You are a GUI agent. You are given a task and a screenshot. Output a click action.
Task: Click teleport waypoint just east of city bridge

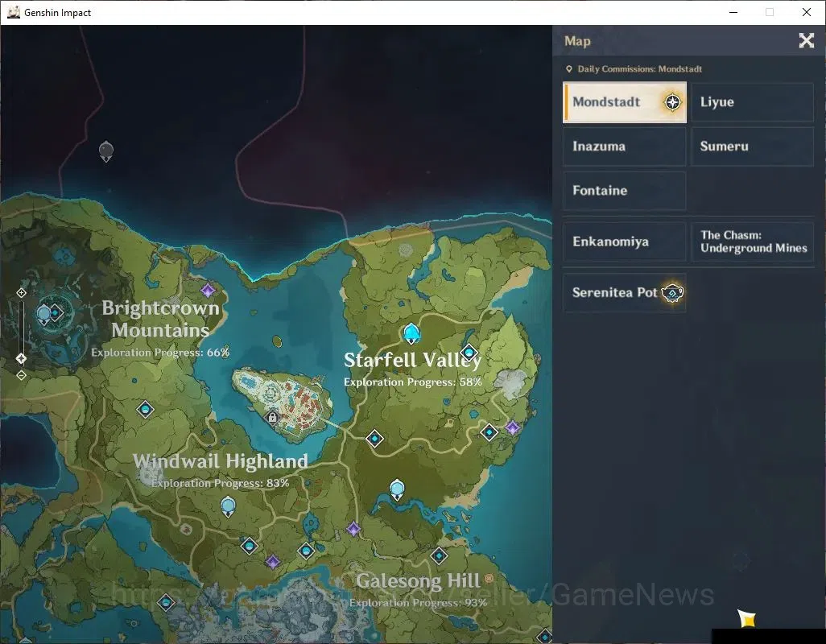[374, 438]
